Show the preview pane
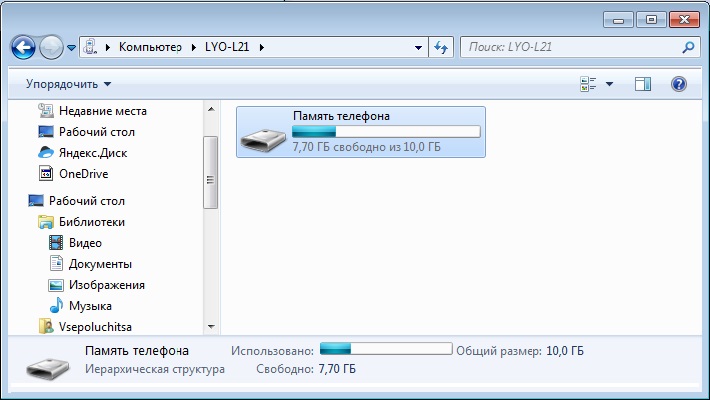This screenshot has width=710, height=400. point(643,84)
